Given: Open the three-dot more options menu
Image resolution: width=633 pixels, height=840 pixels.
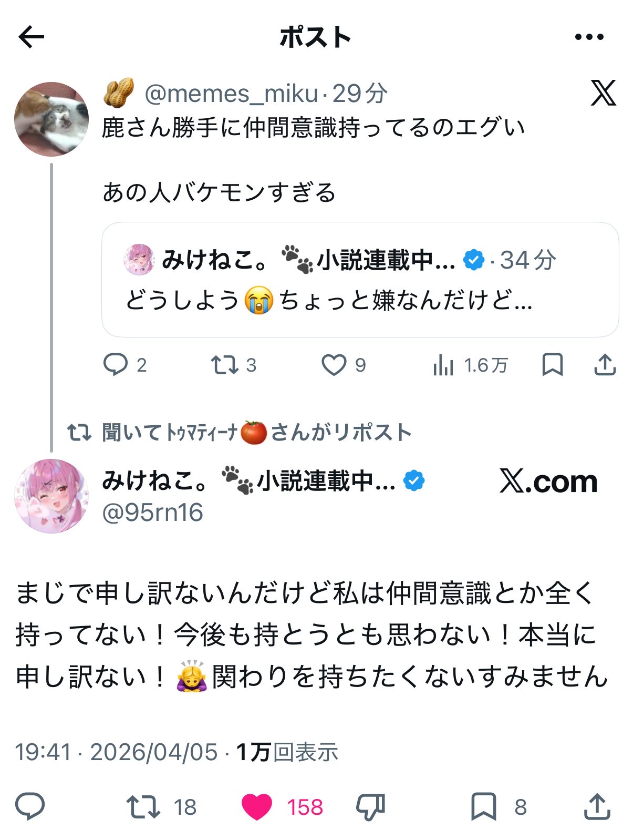Looking at the screenshot, I should (589, 37).
